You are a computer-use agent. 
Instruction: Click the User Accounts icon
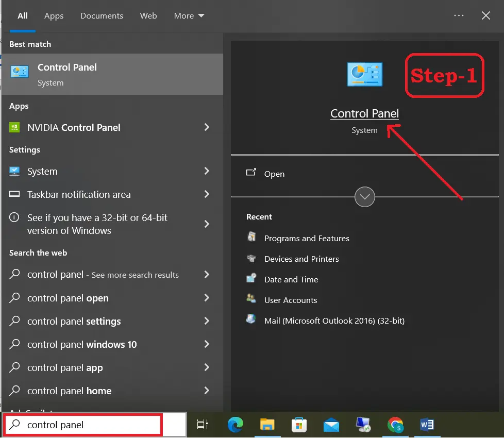[251, 298]
